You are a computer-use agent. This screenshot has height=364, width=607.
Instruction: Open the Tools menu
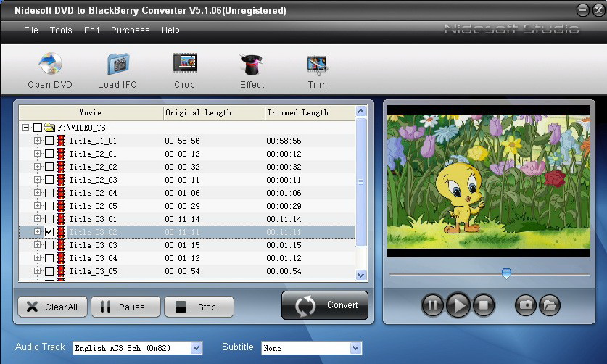(61, 30)
